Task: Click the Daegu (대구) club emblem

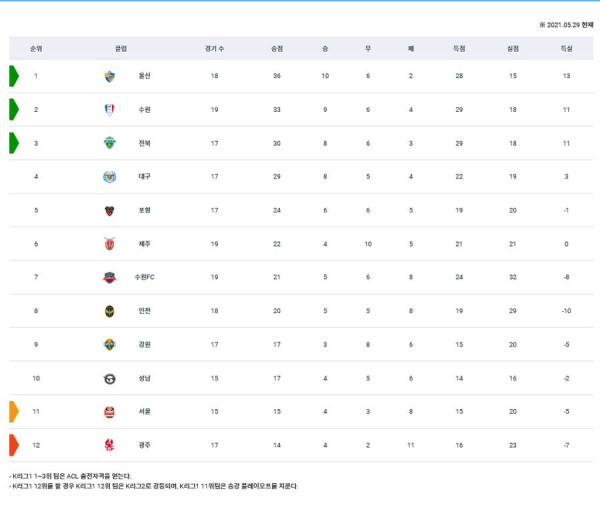Action: [x=109, y=177]
